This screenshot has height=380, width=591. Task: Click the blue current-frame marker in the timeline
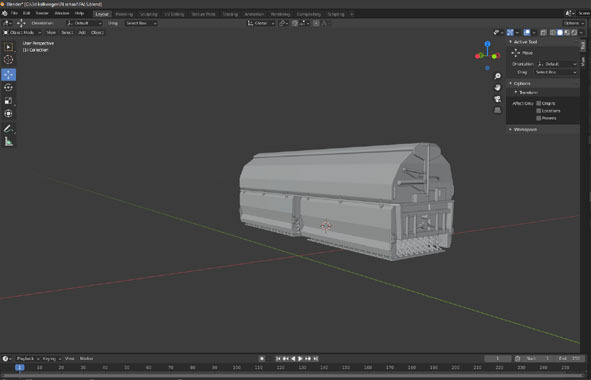(x=20, y=368)
